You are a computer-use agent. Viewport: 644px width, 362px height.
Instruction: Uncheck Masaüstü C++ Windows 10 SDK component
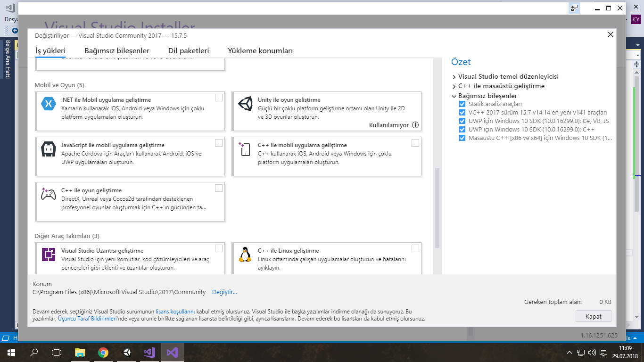(x=462, y=138)
